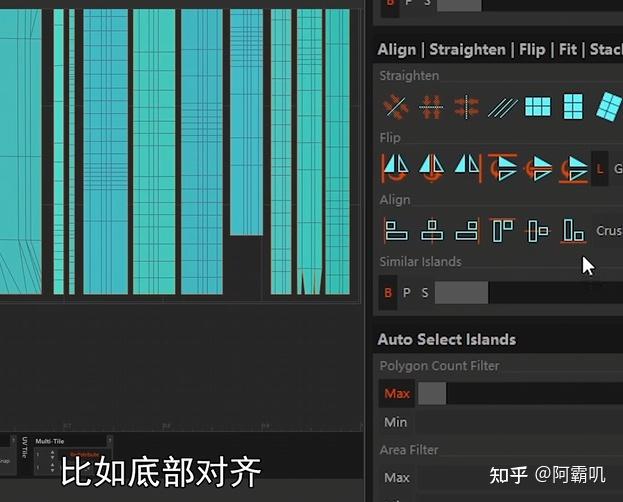Click the parallel diagonal lines straighten icon
The width and height of the screenshot is (623, 502).
502,108
